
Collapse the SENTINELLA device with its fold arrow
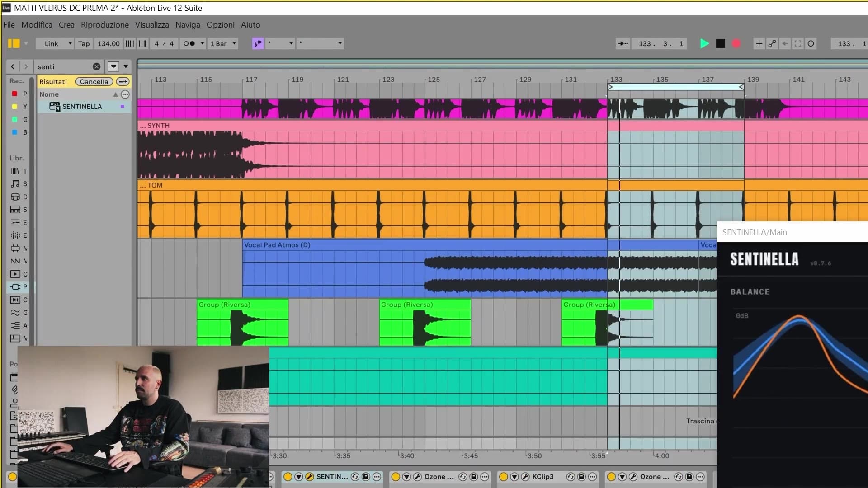[x=299, y=477]
